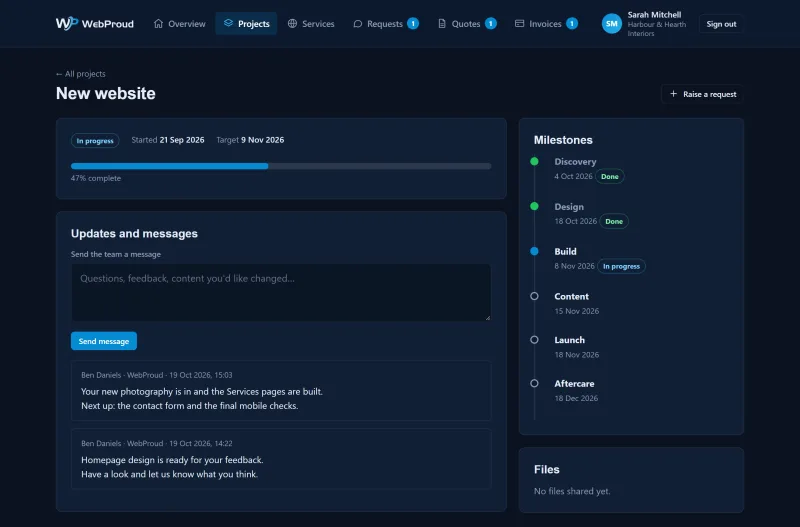Viewport: 800px width, 527px height.
Task: Click the Updates and messages heading
Action: pos(134,233)
